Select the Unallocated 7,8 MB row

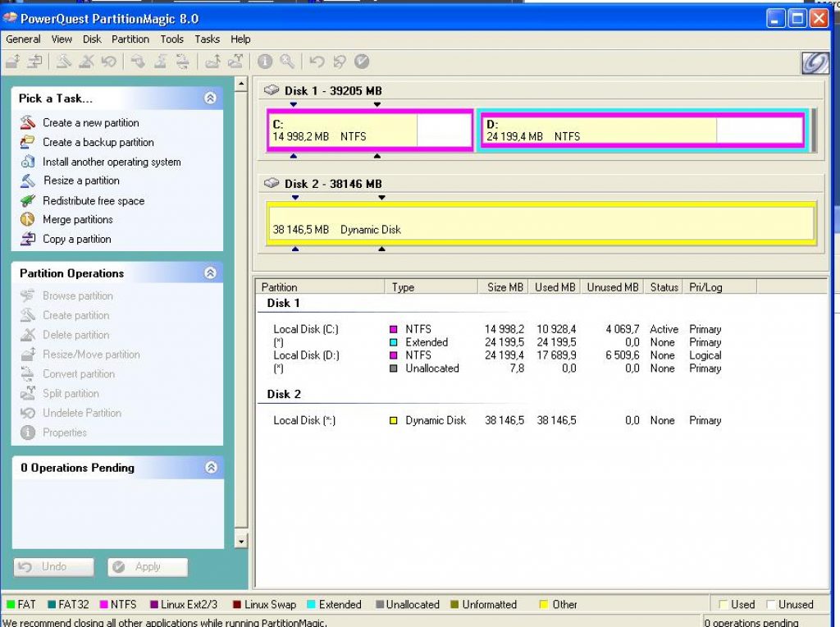[x=497, y=368]
